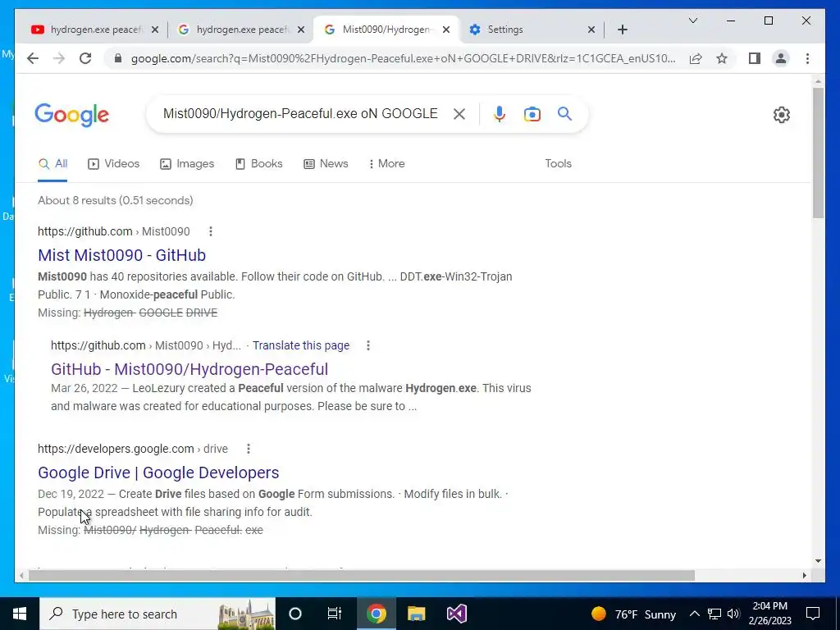
Task: Submit search with the magnifying glass
Action: (564, 113)
